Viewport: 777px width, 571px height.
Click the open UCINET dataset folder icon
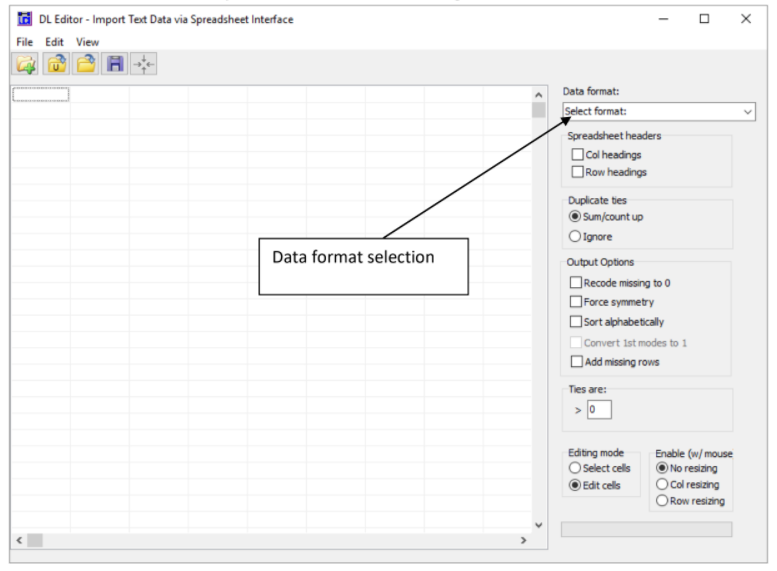pos(56,64)
